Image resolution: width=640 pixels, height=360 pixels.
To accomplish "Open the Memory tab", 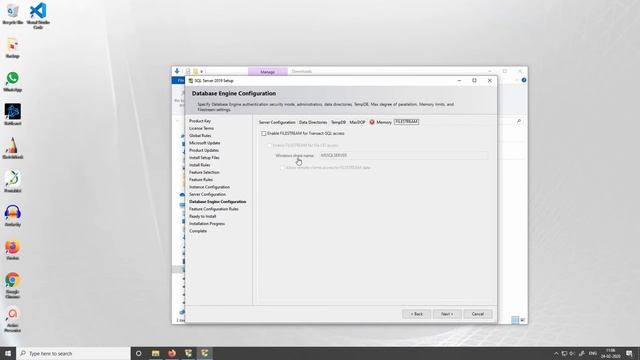I will pyautogui.click(x=384, y=122).
